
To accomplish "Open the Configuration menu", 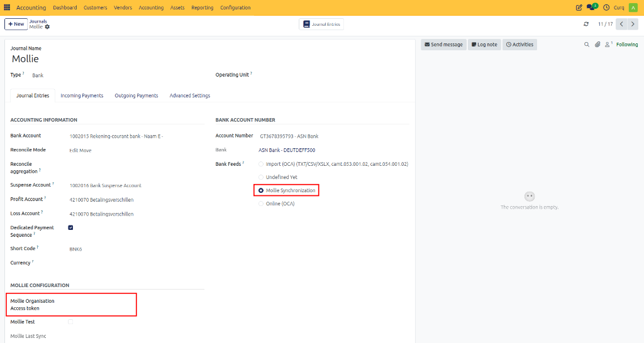I will coord(235,8).
